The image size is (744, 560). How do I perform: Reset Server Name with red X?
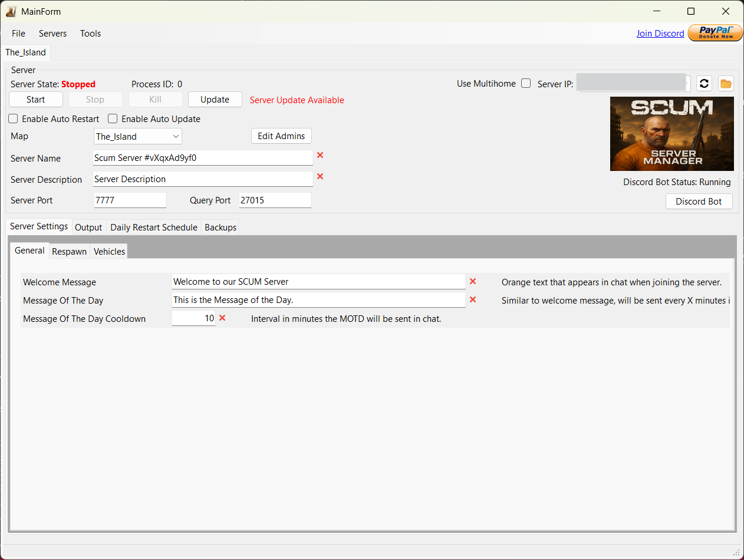click(x=320, y=155)
